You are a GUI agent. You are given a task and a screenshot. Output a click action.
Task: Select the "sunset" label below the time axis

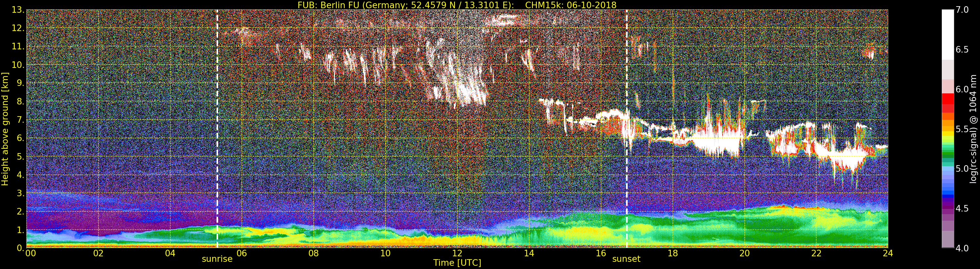[x=626, y=259]
